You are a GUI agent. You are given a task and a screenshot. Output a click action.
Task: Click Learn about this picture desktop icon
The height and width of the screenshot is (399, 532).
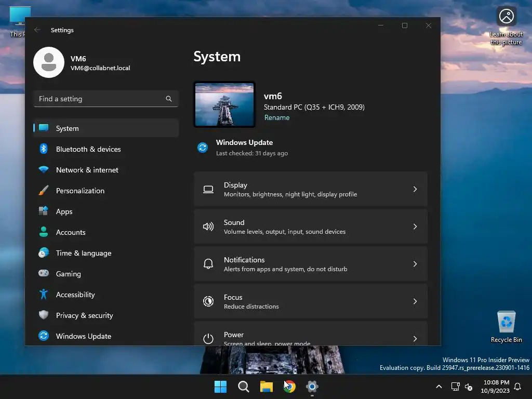point(506,26)
